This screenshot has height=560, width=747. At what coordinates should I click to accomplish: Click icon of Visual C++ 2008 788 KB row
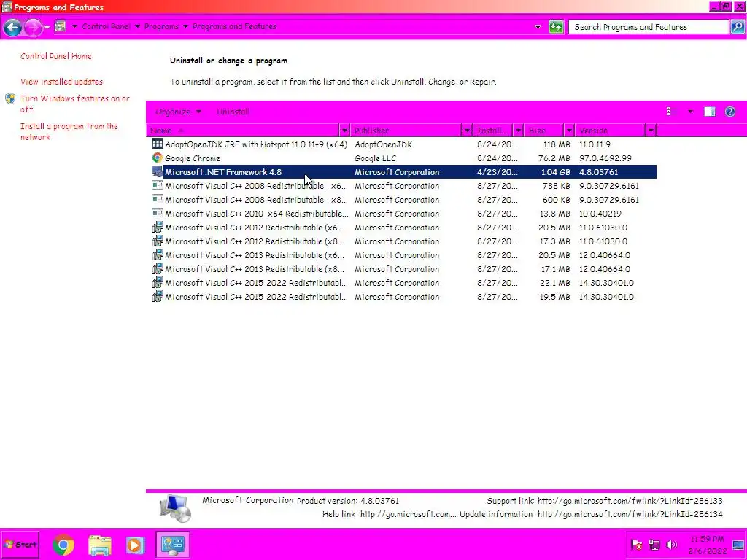tap(158, 185)
